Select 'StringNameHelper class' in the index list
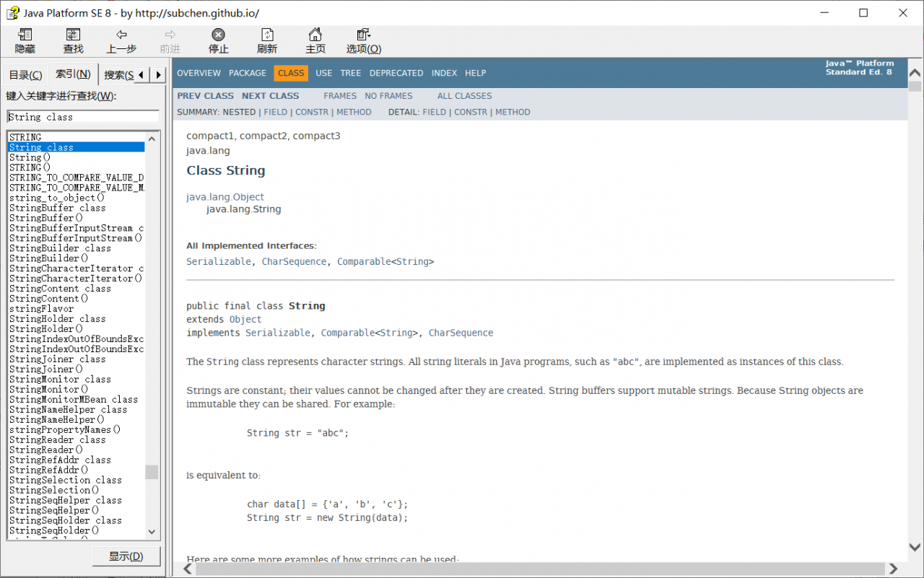924x578 pixels. point(69,410)
